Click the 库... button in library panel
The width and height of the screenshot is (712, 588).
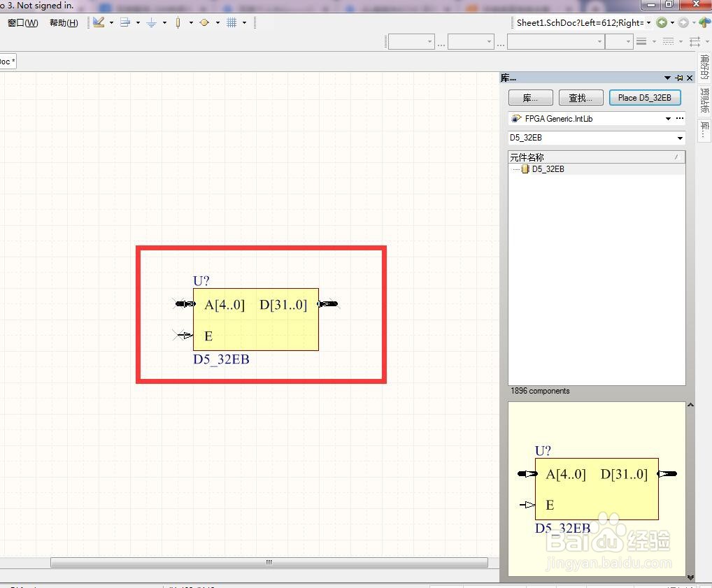point(530,98)
